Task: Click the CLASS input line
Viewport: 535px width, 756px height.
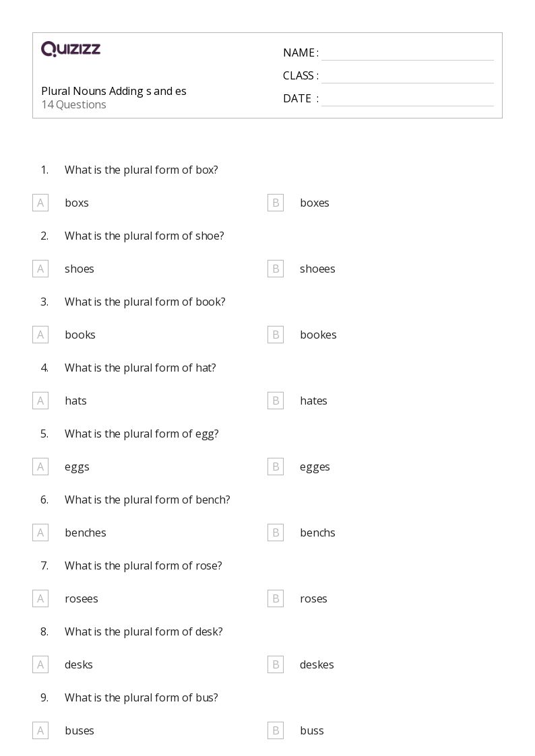Action: 408,76
